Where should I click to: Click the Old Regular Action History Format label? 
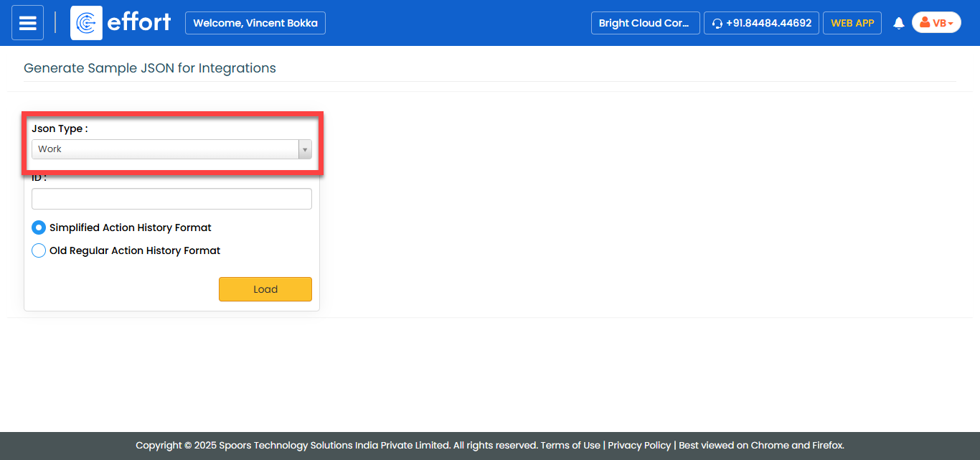pyautogui.click(x=135, y=250)
